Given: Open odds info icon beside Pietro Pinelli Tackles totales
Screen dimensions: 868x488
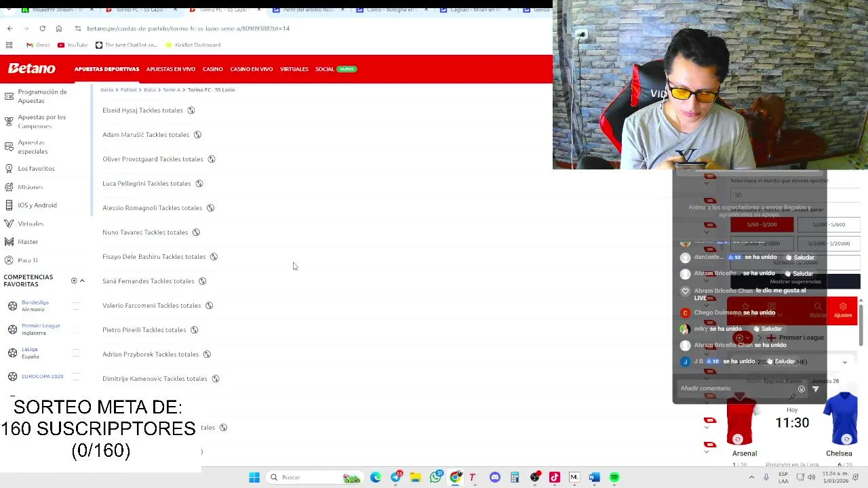Looking at the screenshot, I should [194, 329].
